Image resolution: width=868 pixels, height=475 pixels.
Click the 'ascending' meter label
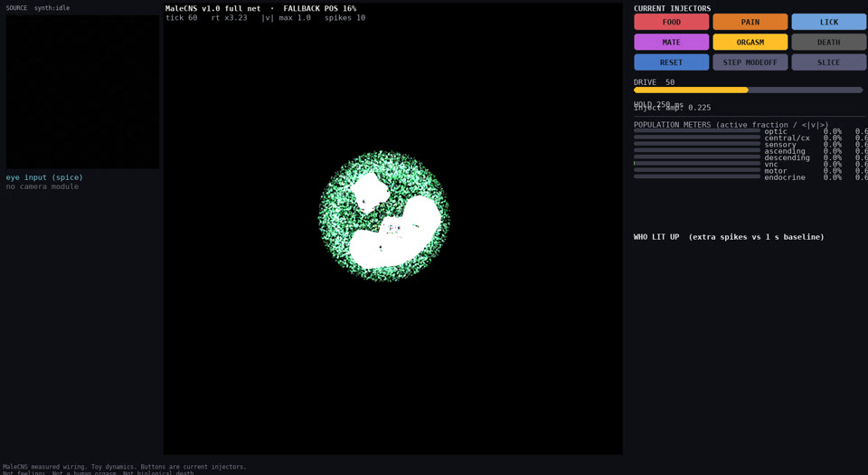785,151
